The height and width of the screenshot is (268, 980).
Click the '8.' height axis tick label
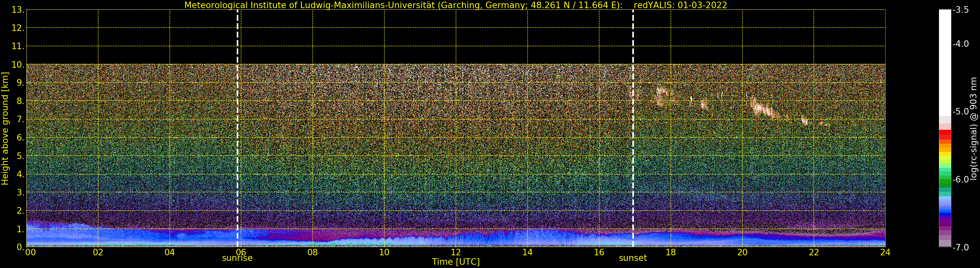(x=21, y=101)
